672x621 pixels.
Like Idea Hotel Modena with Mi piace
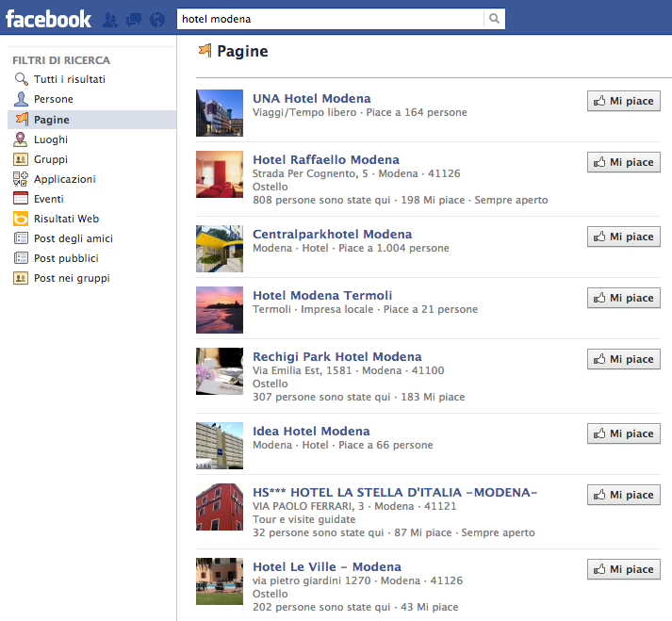[x=624, y=433]
